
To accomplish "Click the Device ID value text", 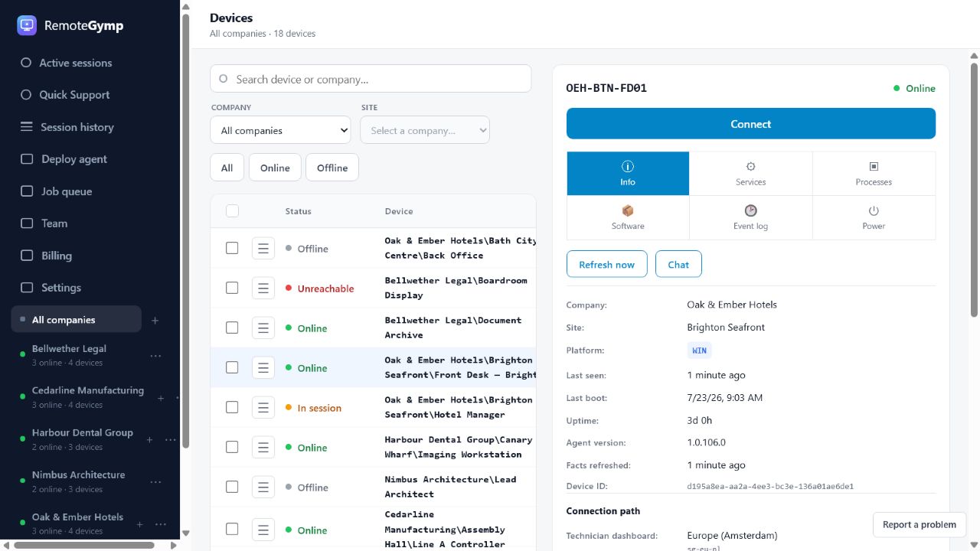I will tap(770, 486).
